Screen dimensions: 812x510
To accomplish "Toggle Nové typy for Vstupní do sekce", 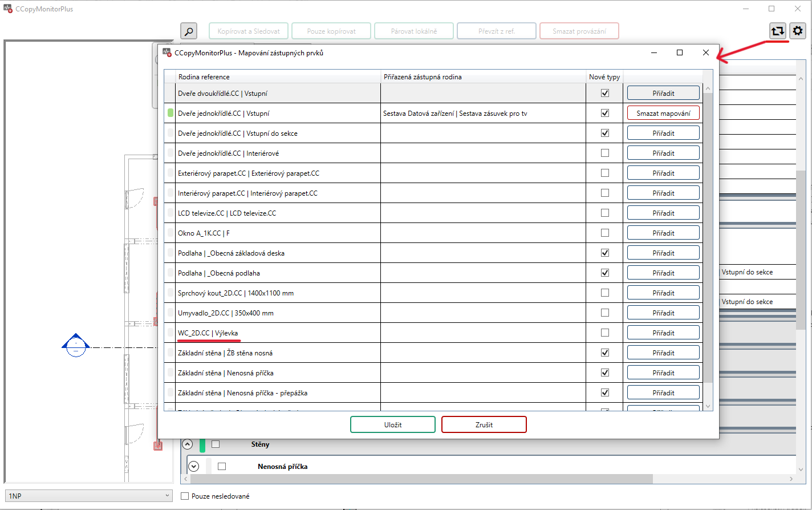I will coord(605,133).
